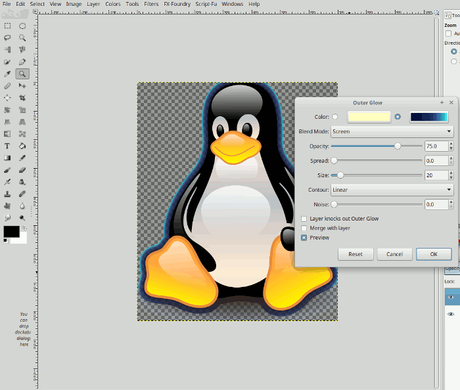Select the Heal tool

pyautogui.click(x=22, y=194)
